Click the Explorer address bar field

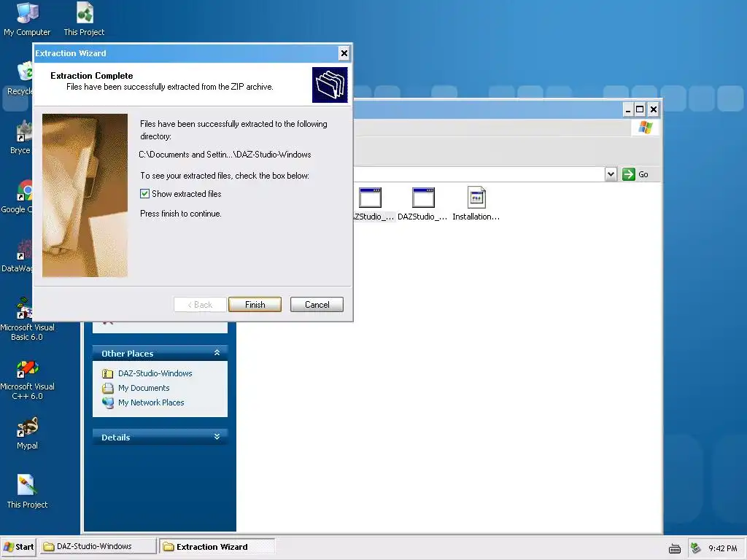(479, 174)
